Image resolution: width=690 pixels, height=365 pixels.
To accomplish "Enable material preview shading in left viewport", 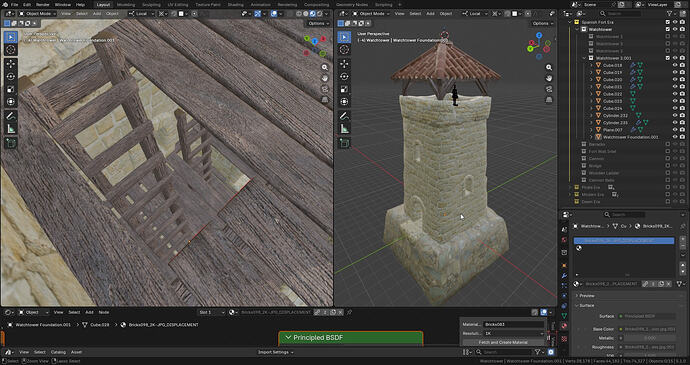I will (312, 14).
